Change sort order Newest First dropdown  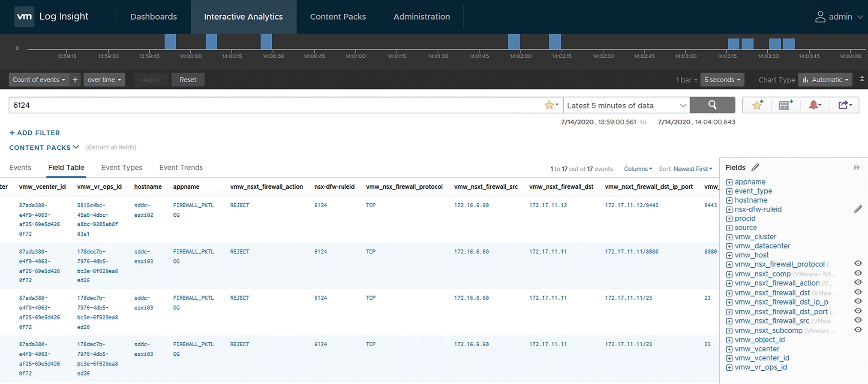pos(693,169)
